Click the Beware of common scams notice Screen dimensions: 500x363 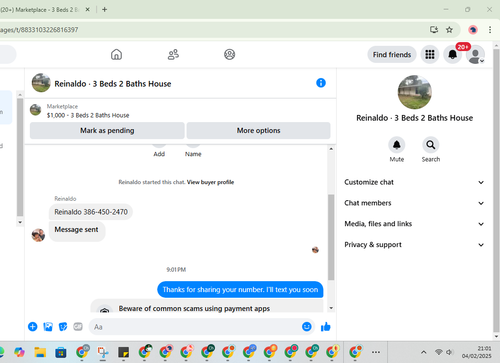207,306
